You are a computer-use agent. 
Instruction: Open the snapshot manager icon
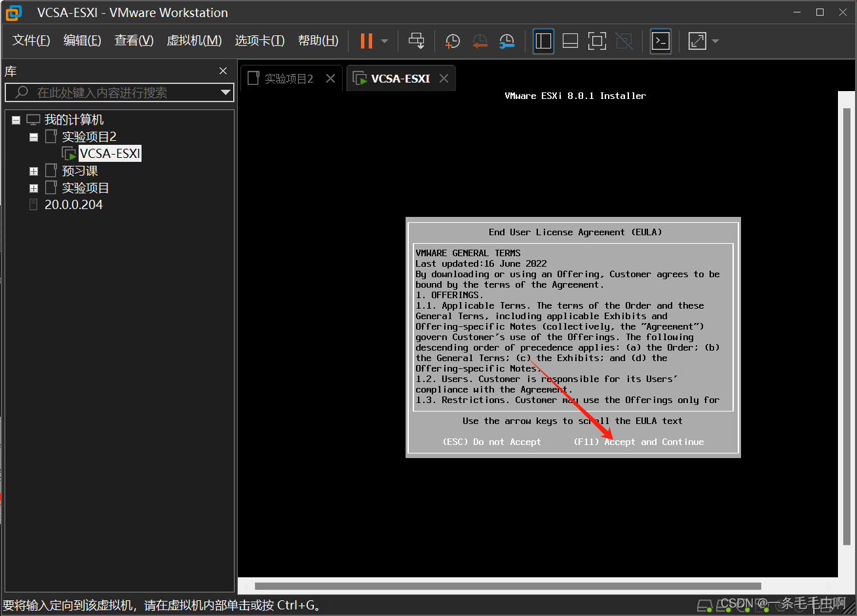[506, 41]
